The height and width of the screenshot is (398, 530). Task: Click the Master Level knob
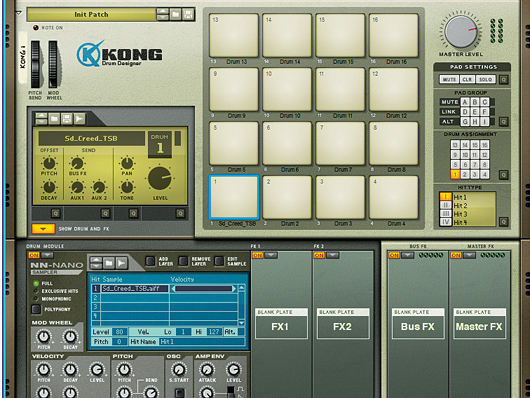[461, 31]
